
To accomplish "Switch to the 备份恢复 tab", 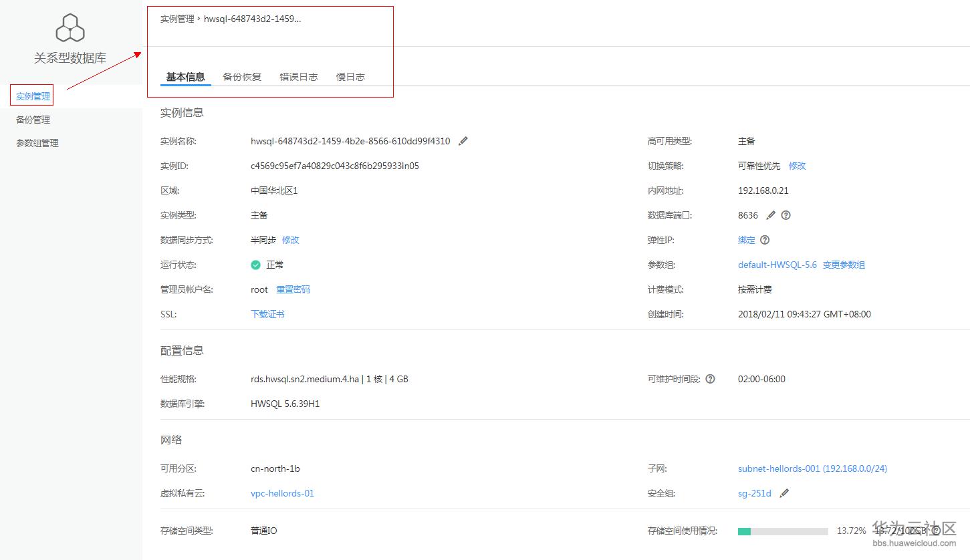I will pyautogui.click(x=242, y=77).
